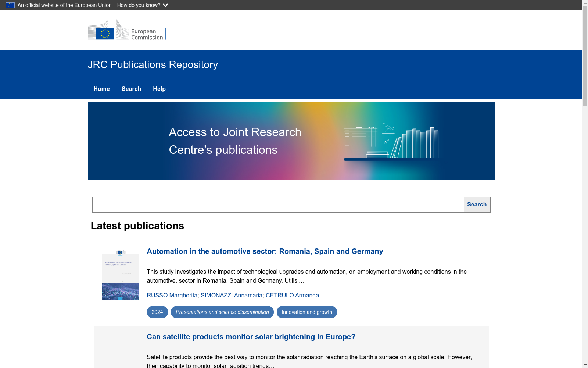Open the Help menu item
This screenshot has height=368, width=588.
pyautogui.click(x=159, y=89)
